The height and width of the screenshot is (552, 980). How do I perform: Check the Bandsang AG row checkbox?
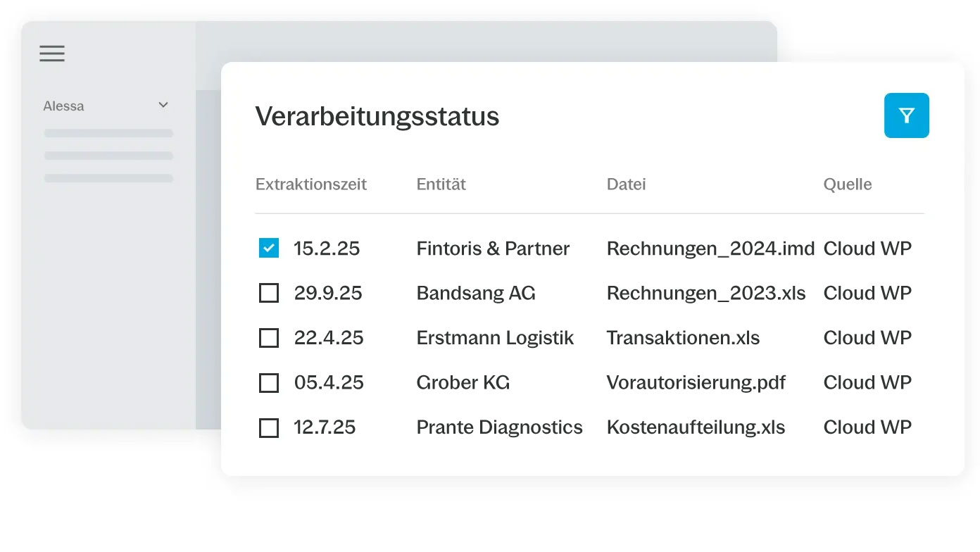269,293
